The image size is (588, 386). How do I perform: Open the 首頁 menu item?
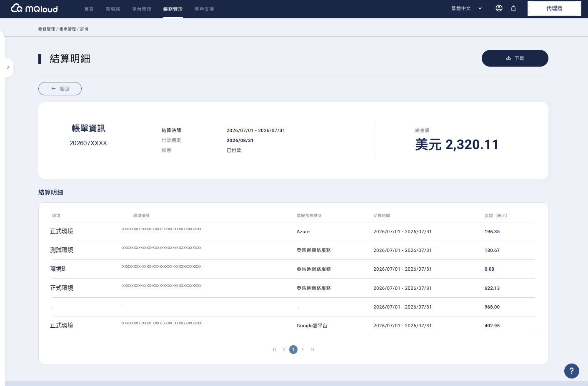tap(89, 9)
